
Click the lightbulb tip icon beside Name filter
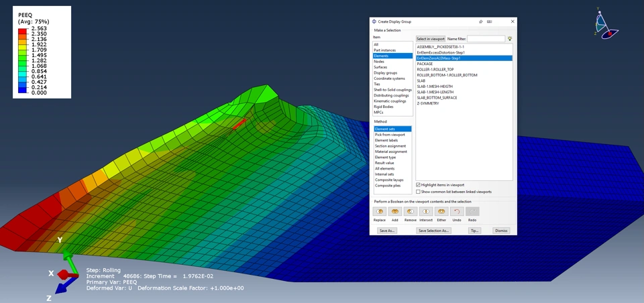tap(510, 39)
